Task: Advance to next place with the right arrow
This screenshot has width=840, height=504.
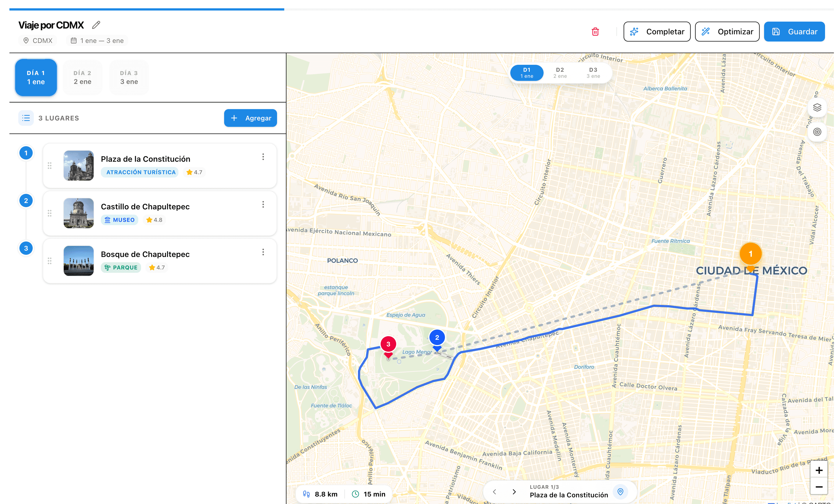Action: 514,492
